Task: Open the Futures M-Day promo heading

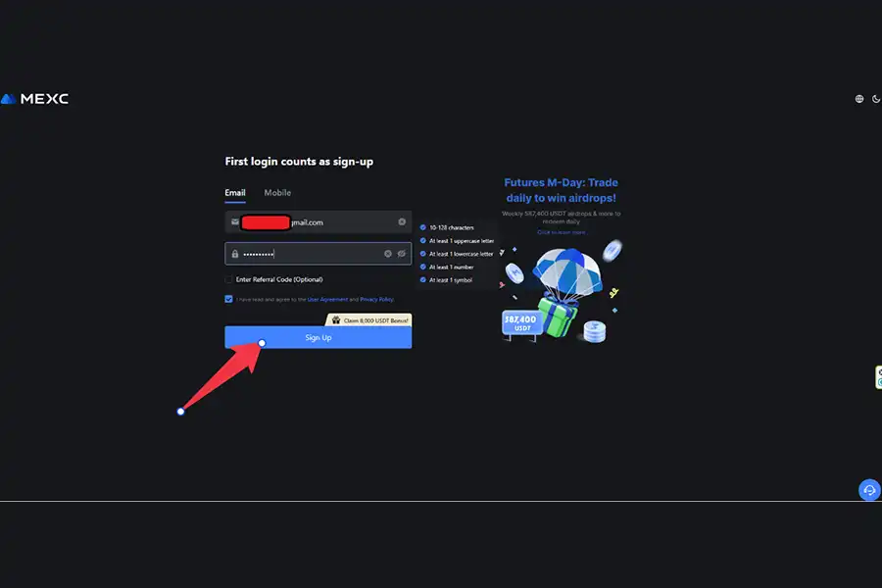Action: click(561, 190)
